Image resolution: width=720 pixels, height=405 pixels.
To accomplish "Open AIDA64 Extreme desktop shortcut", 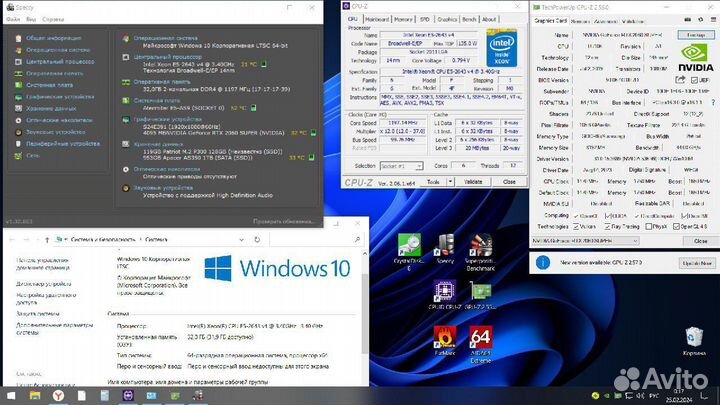I will (x=480, y=344).
